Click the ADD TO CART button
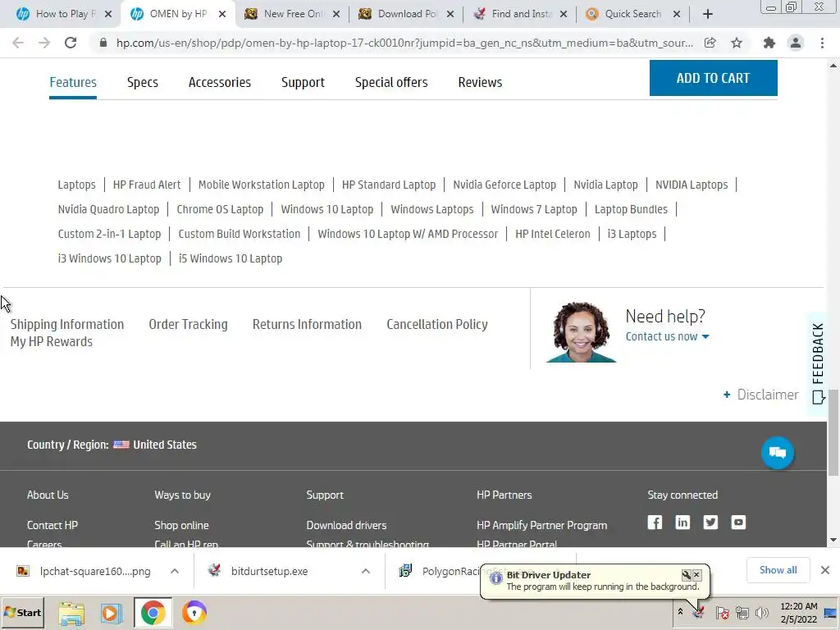 point(713,78)
